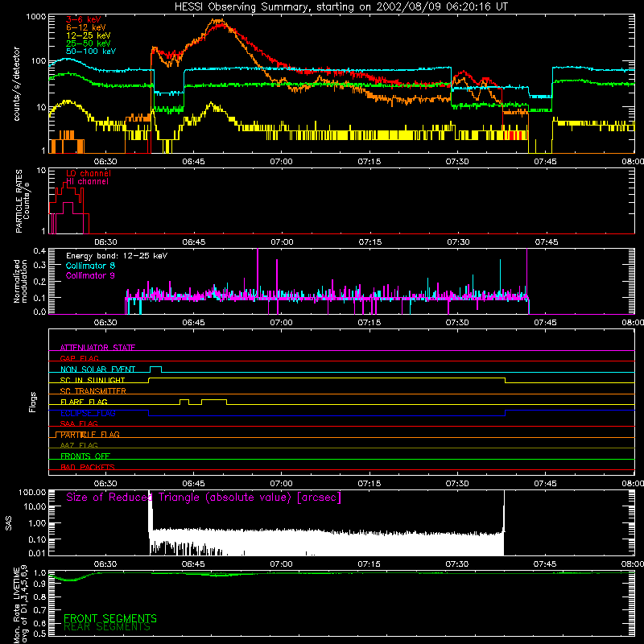Click the '0.4' tick on modulation plot
Image resolution: width=644 pixels, height=644 pixels.
[x=39, y=251]
